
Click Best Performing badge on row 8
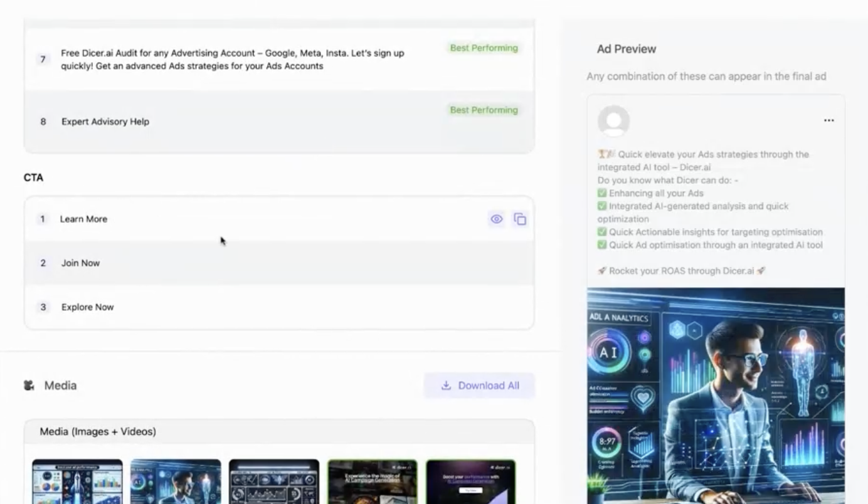coord(484,110)
